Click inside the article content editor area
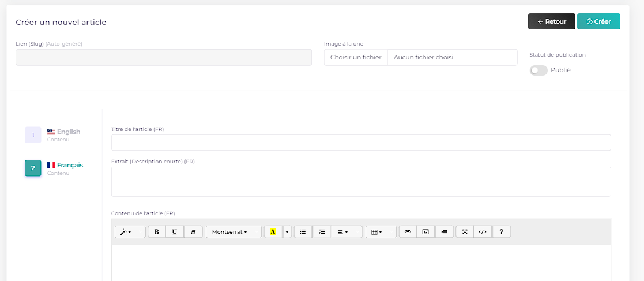Image resolution: width=644 pixels, height=281 pixels. pos(361,263)
